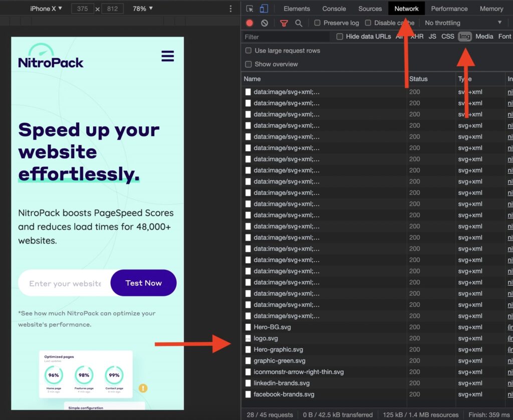This screenshot has height=420, width=513.
Task: Click the Test Now button
Action: (x=143, y=283)
